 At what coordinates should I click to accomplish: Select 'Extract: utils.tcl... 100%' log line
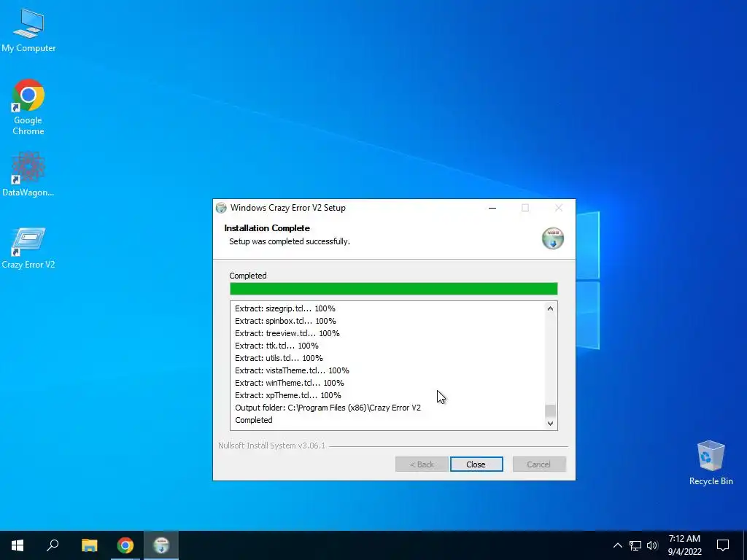[x=279, y=358]
